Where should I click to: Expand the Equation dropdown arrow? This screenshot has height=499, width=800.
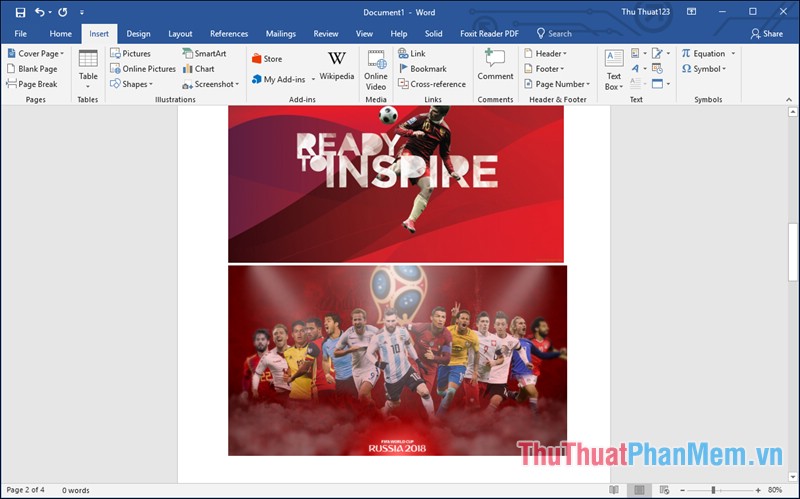(x=733, y=54)
